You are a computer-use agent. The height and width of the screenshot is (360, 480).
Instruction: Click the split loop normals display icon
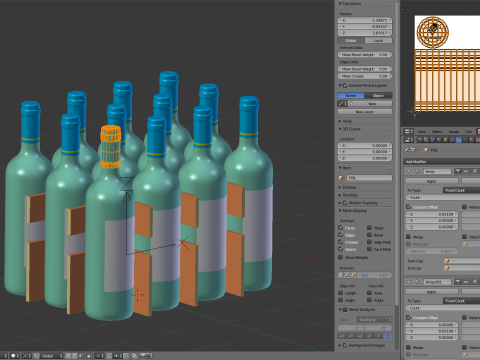coord(346,275)
